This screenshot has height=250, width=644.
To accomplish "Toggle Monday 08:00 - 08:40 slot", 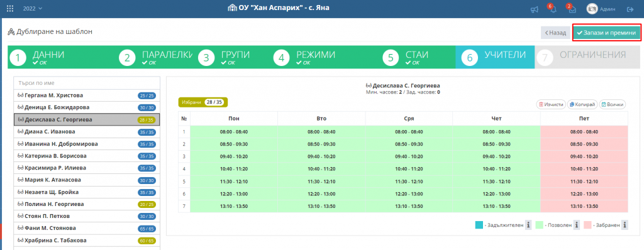I will [x=234, y=132].
